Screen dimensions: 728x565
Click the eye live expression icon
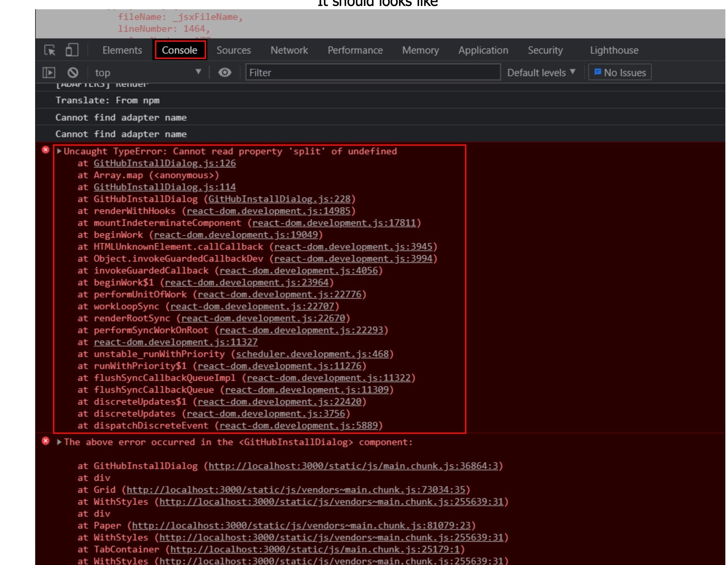(x=225, y=72)
